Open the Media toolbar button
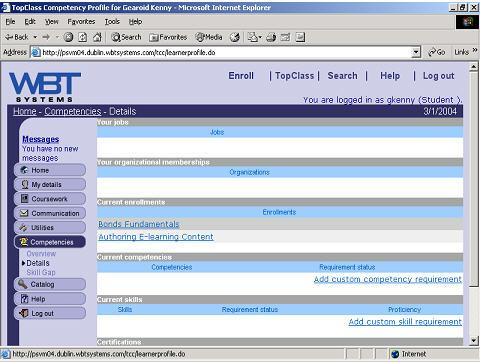Viewport: 483px width, 364px height. tap(209, 37)
